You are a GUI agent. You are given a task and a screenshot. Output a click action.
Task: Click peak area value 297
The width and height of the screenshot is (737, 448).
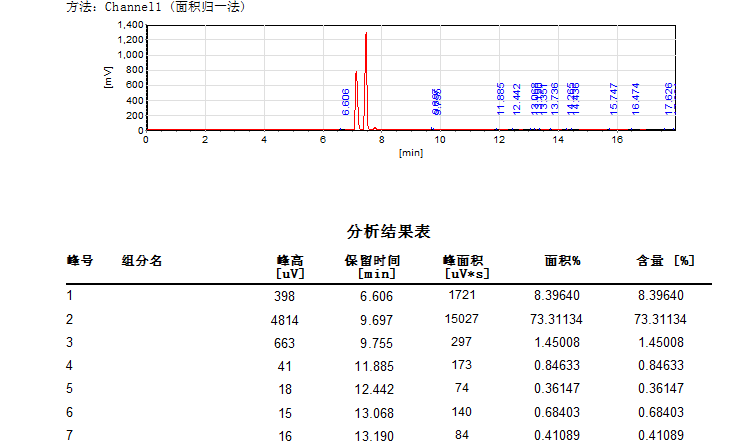pyautogui.click(x=461, y=342)
